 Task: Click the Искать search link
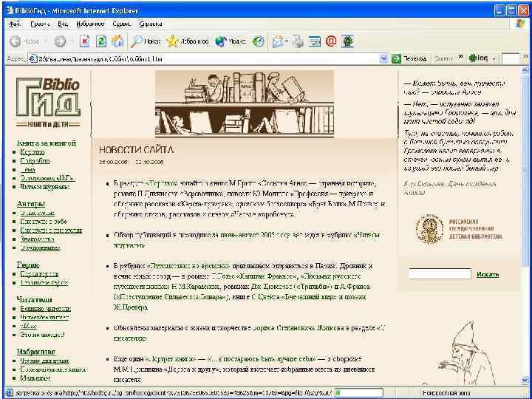(x=488, y=274)
